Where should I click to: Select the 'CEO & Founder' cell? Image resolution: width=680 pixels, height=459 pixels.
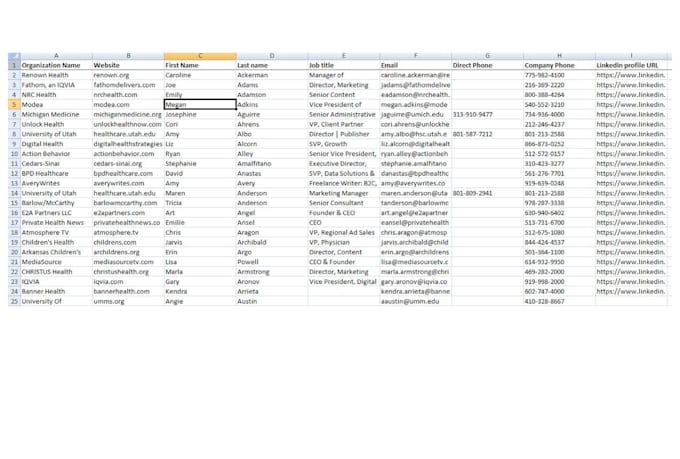344,262
